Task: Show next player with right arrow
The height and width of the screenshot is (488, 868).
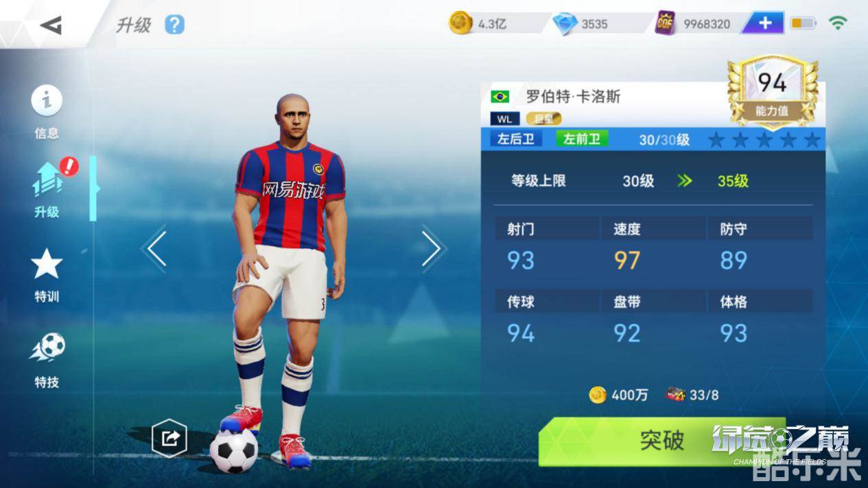Action: point(432,248)
